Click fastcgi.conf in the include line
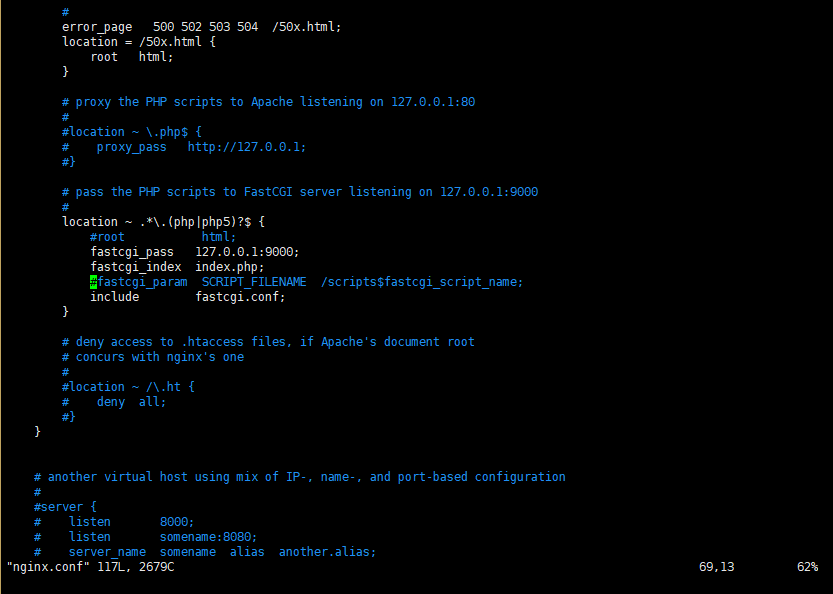 coord(240,297)
